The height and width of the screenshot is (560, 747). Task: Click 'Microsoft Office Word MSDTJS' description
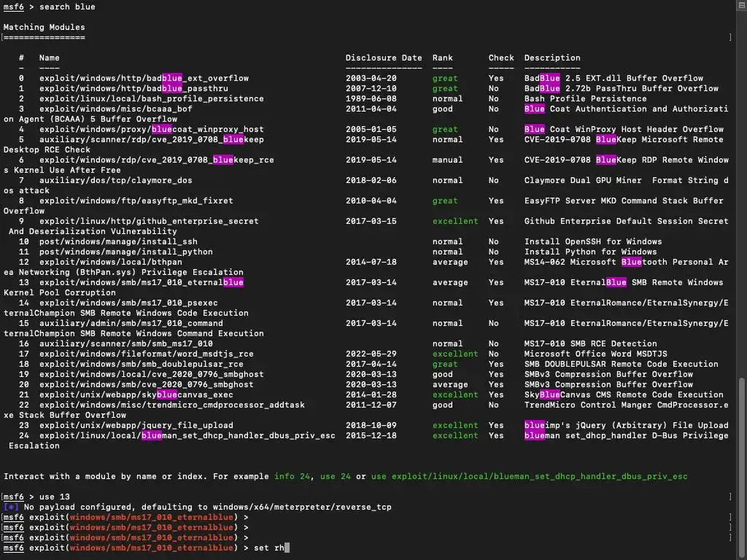(x=595, y=354)
